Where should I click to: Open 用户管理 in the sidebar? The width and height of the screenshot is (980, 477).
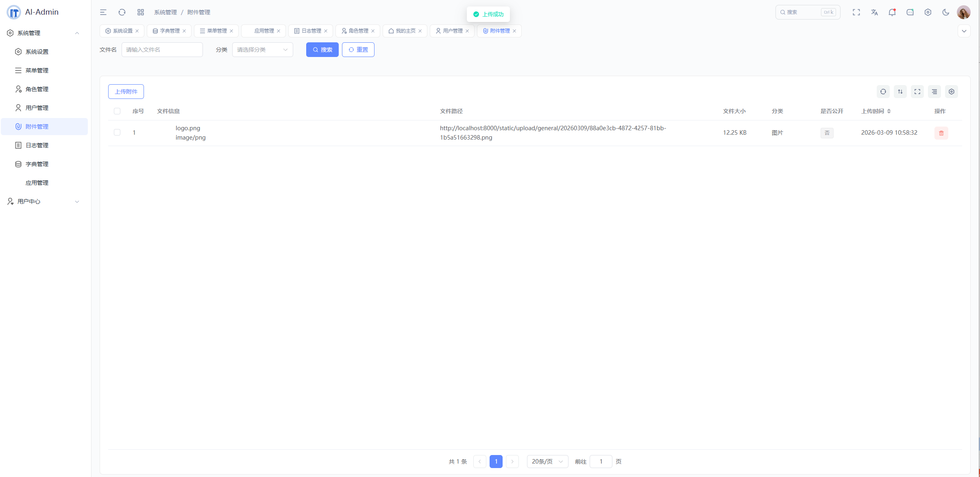pos(44,108)
